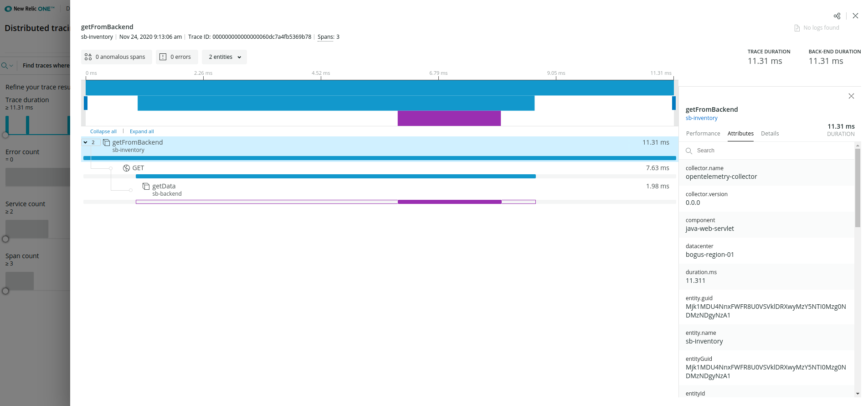Click the GET blue duration bar in list

pos(336,176)
